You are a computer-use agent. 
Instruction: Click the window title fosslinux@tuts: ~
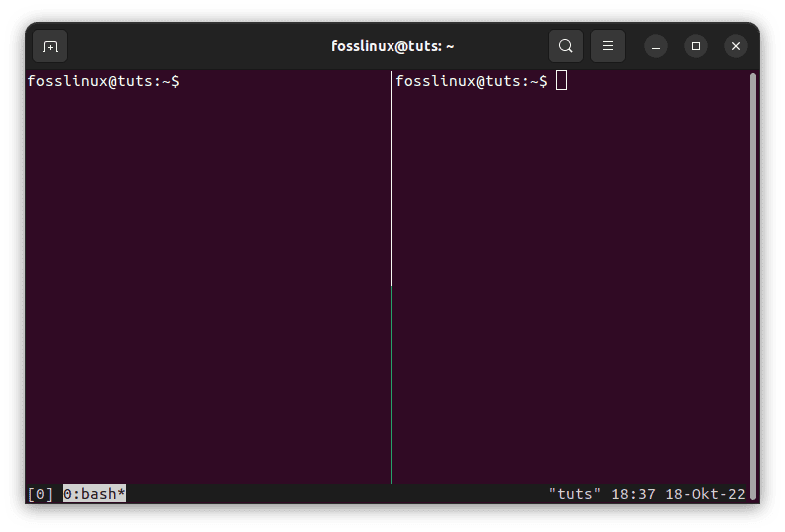[x=392, y=46]
